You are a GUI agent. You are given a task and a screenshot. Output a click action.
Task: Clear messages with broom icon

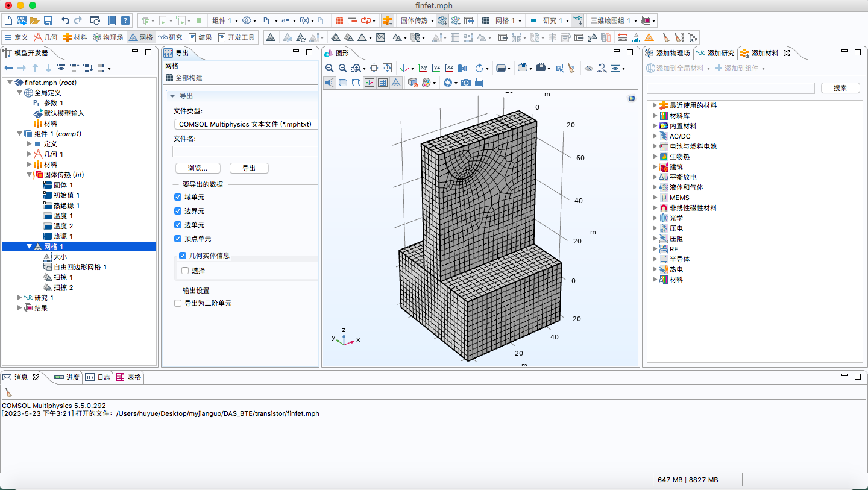coord(8,392)
